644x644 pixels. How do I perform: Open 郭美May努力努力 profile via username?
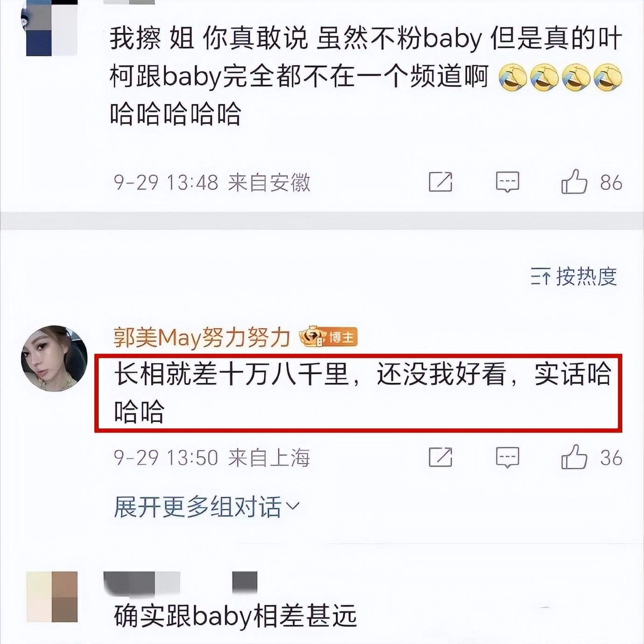pos(202,337)
